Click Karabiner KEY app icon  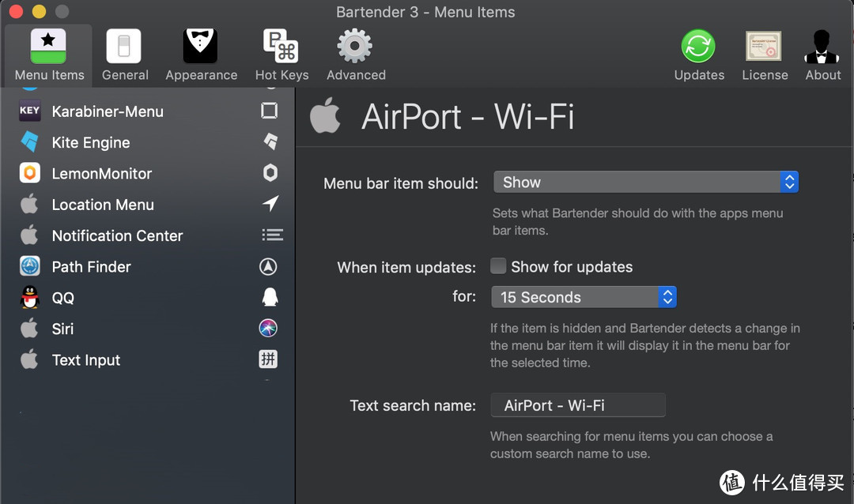(29, 111)
